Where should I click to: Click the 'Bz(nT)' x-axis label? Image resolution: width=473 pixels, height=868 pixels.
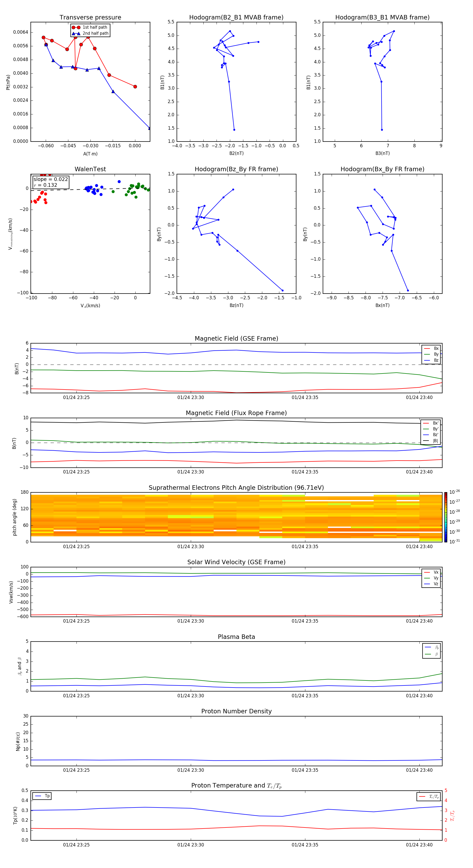tap(236, 305)
